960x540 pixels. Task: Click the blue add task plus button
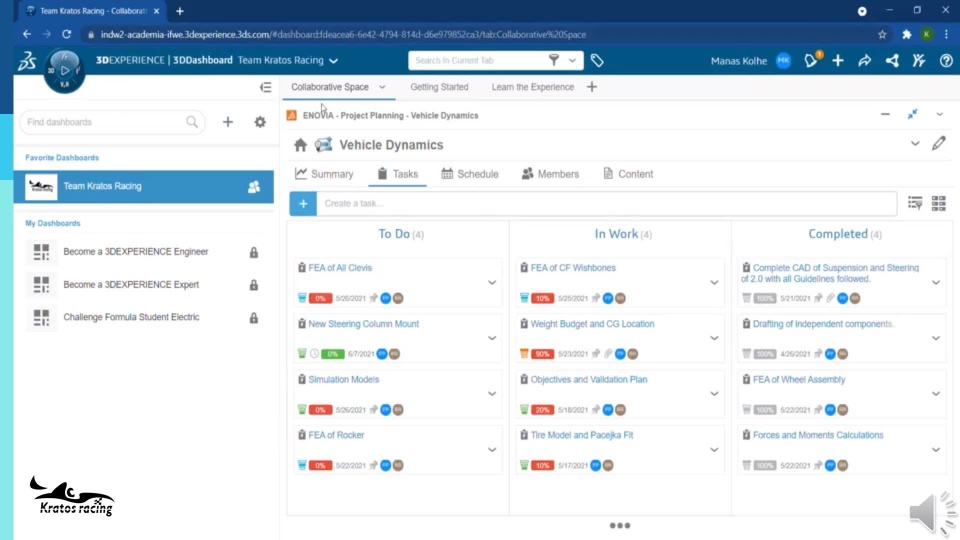coord(303,203)
